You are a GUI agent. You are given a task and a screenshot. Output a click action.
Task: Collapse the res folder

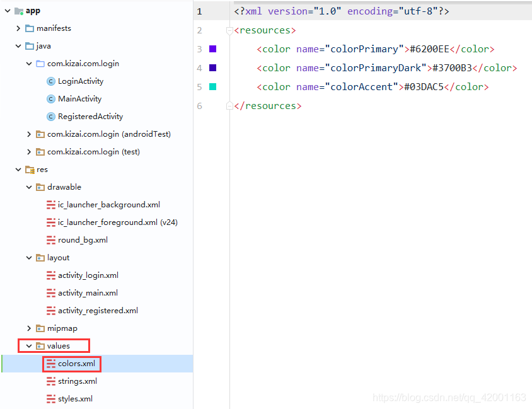[18, 170]
